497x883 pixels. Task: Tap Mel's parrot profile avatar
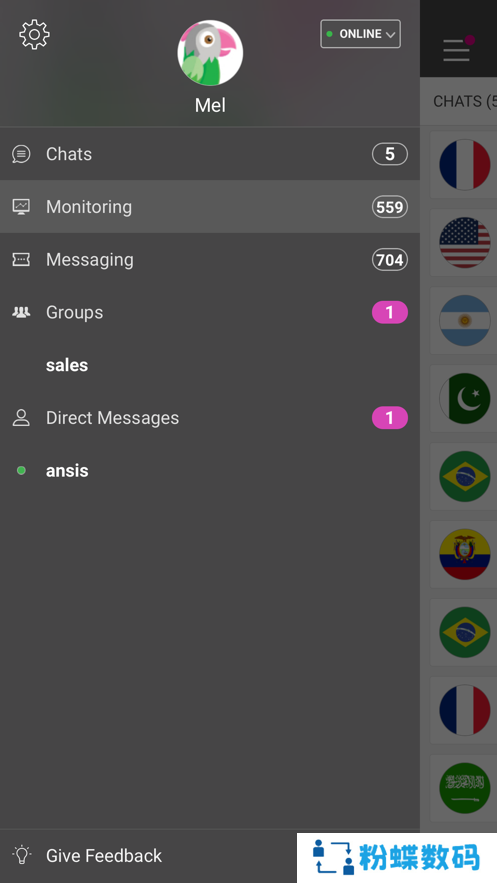(x=210, y=53)
